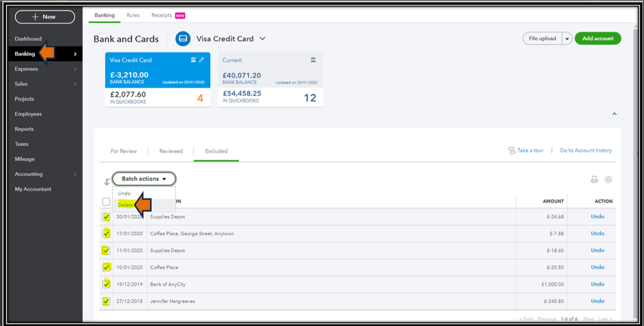Image resolution: width=644 pixels, height=326 pixels.
Task: Click the edit pencil on Visa Credit Card tile
Action: 202,60
